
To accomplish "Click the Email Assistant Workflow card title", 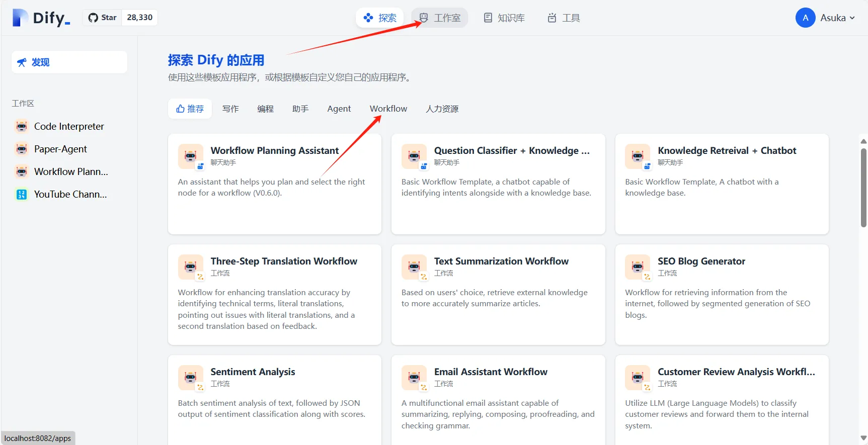I will coord(491,372).
